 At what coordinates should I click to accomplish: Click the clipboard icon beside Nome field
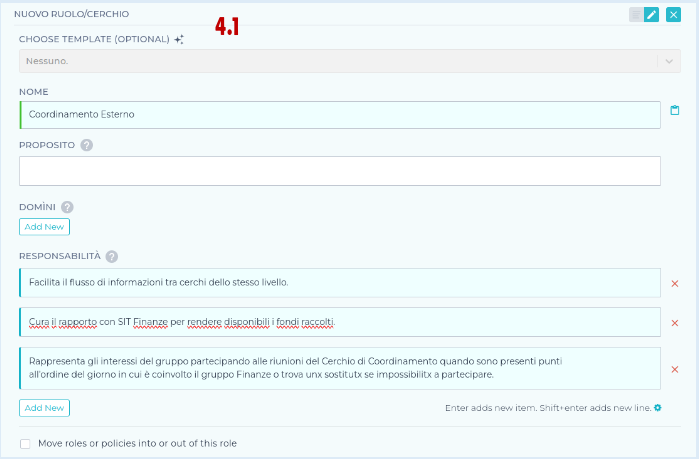pos(674,111)
